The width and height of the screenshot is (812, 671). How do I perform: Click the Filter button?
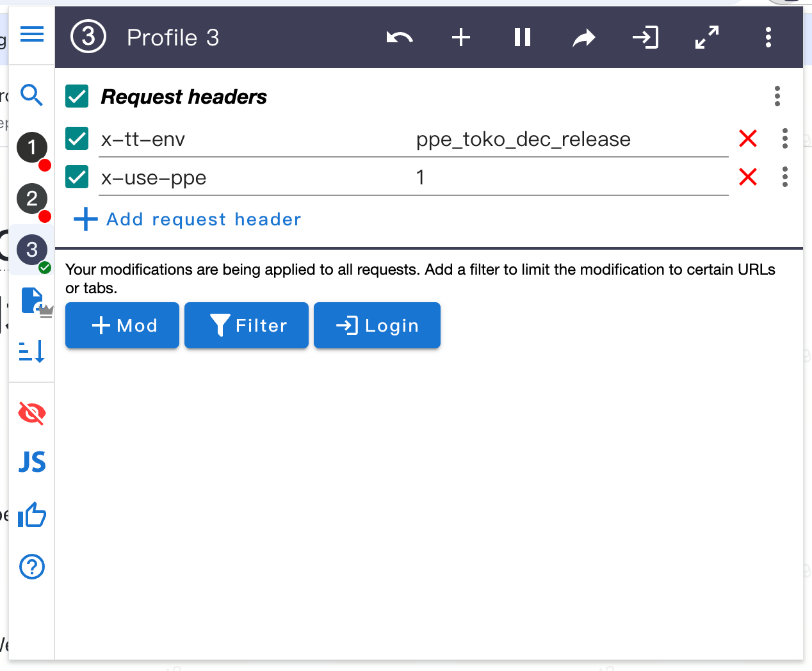click(247, 325)
